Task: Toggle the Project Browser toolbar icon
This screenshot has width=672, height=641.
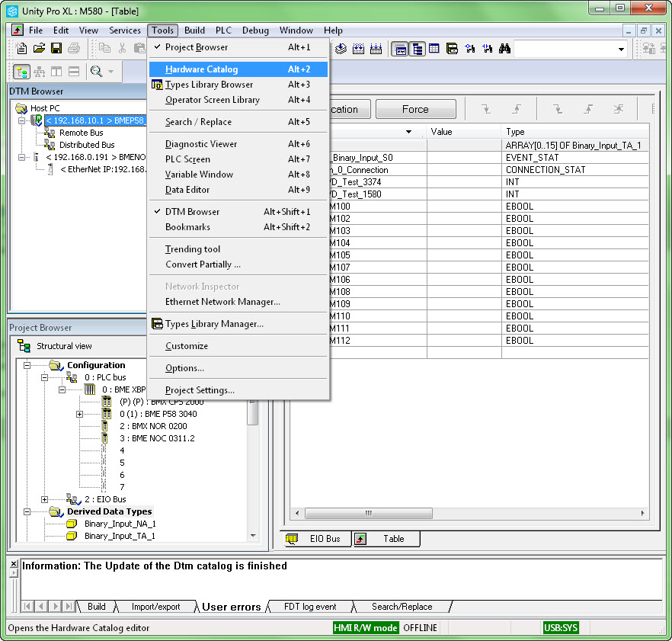Action: (400, 49)
